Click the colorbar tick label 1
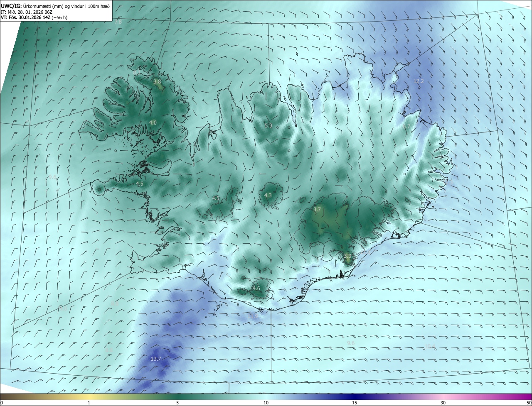The image size is (532, 406). (89, 403)
